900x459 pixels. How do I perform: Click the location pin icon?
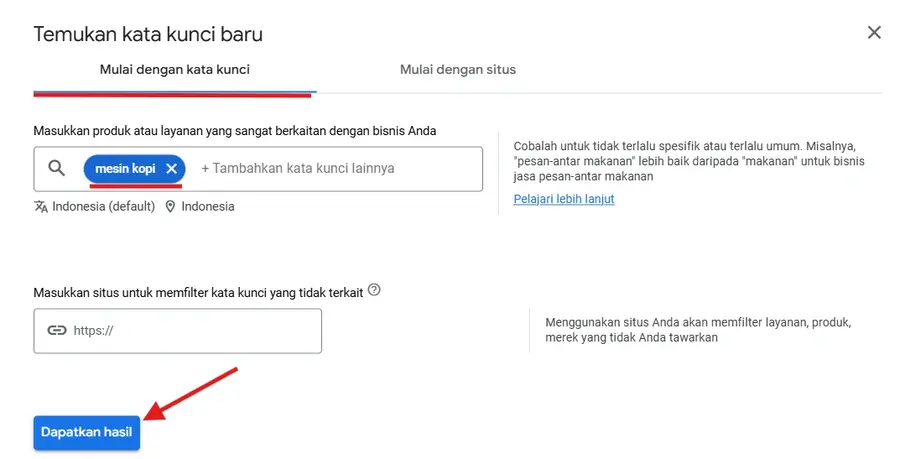tap(170, 207)
